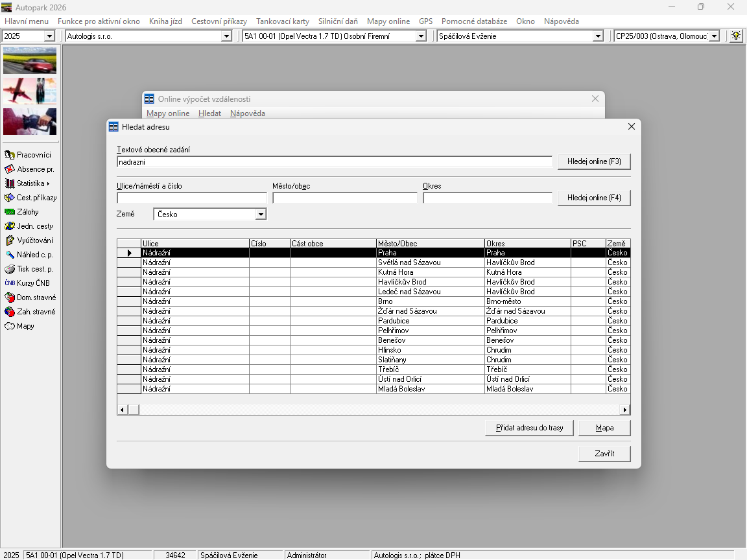747x560 pixels.
Task: Open Kurzy ČNB sidebar item
Action: [x=32, y=283]
